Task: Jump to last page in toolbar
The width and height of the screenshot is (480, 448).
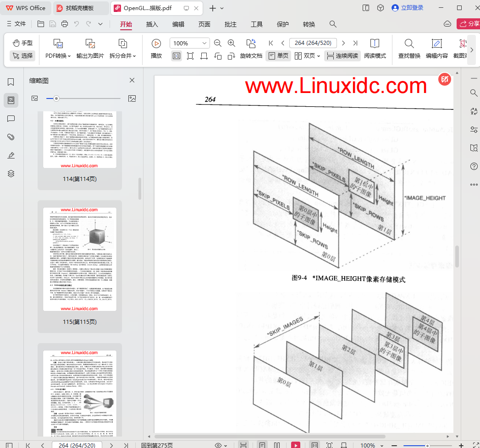Action: click(355, 43)
